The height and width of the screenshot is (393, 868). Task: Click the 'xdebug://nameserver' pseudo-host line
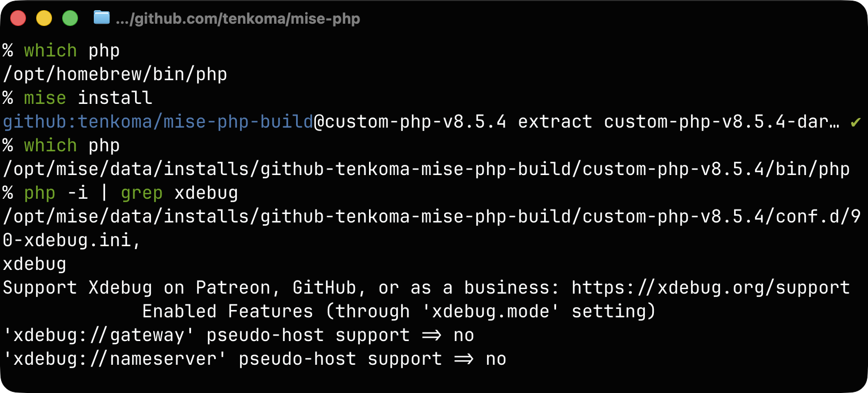tap(254, 359)
